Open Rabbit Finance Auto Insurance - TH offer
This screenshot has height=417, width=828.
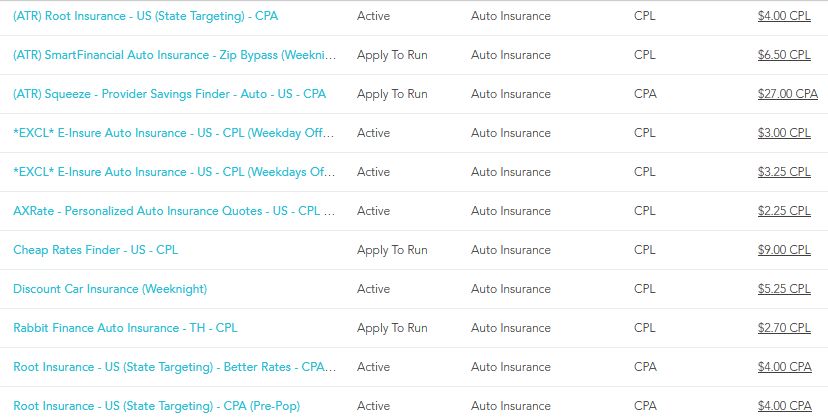click(125, 328)
